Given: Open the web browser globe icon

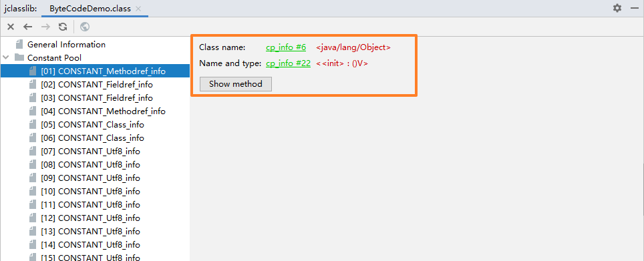Looking at the screenshot, I should tap(85, 27).
